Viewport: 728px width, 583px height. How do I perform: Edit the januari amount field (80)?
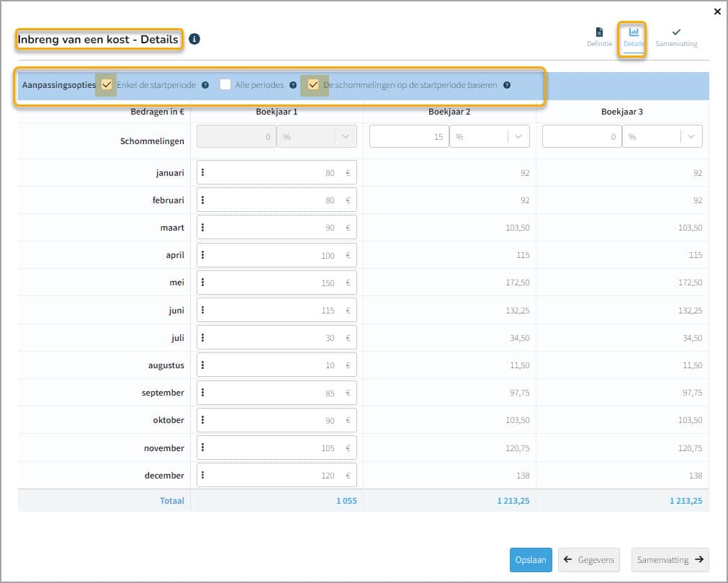point(277,172)
